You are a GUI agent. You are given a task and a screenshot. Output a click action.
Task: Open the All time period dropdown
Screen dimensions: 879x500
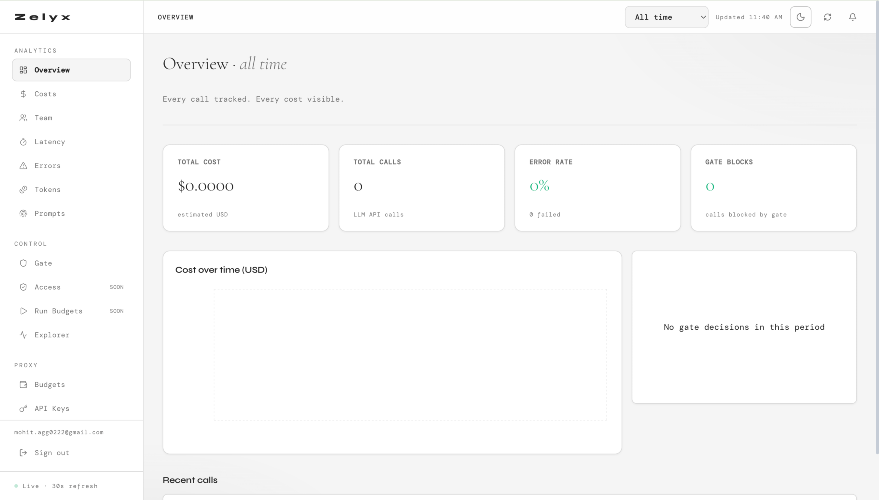(667, 17)
